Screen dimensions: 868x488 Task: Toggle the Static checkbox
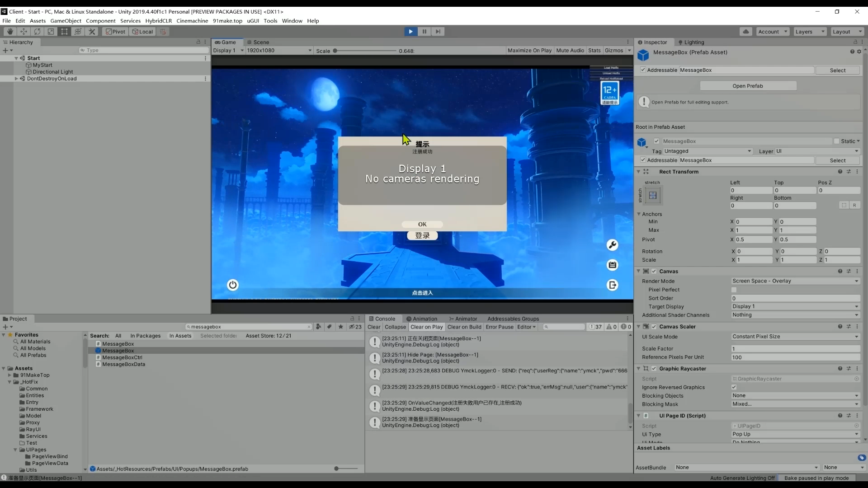(836, 141)
